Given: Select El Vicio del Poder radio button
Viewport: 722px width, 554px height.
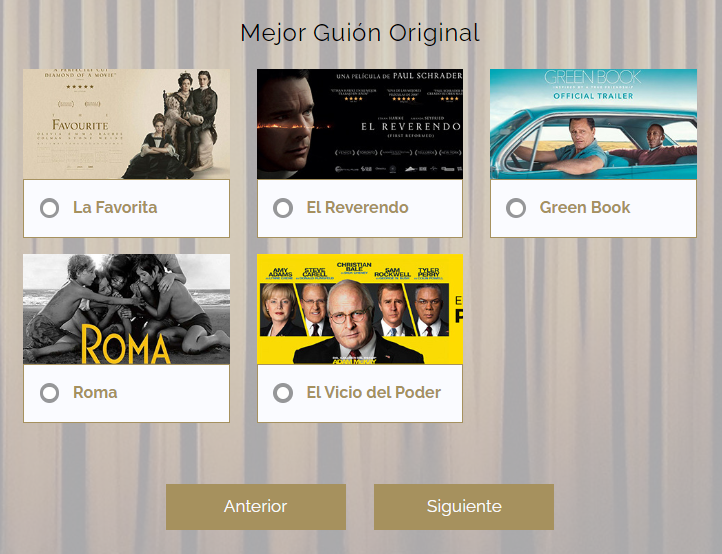Looking at the screenshot, I should click(x=283, y=393).
